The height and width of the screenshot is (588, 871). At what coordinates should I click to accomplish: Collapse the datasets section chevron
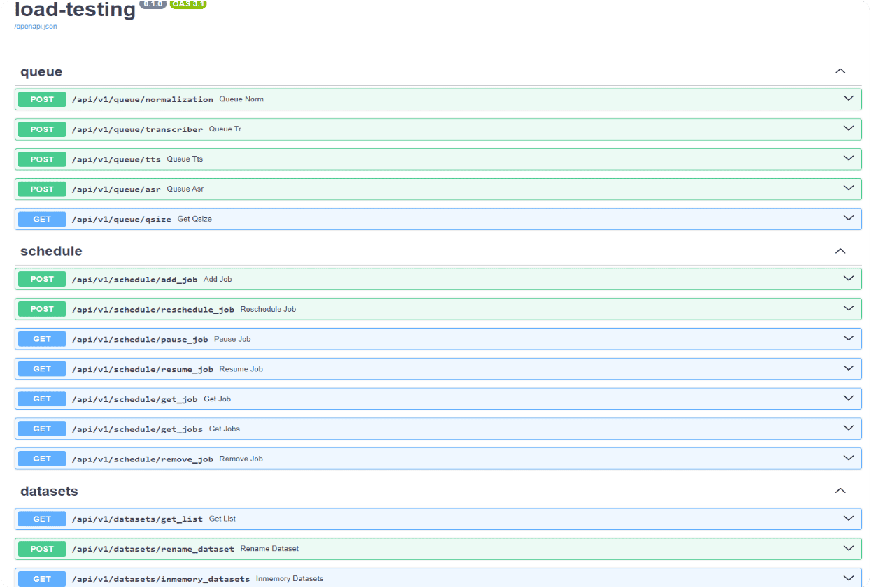[x=840, y=491]
